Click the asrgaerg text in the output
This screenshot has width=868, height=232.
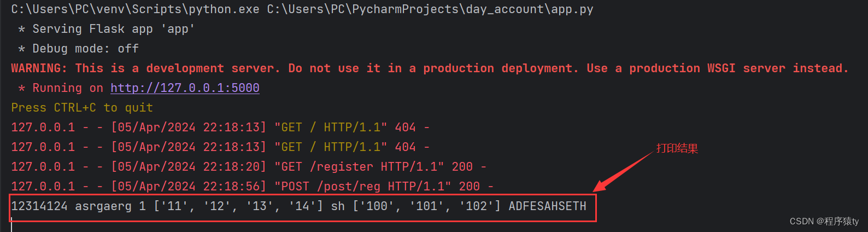point(103,206)
